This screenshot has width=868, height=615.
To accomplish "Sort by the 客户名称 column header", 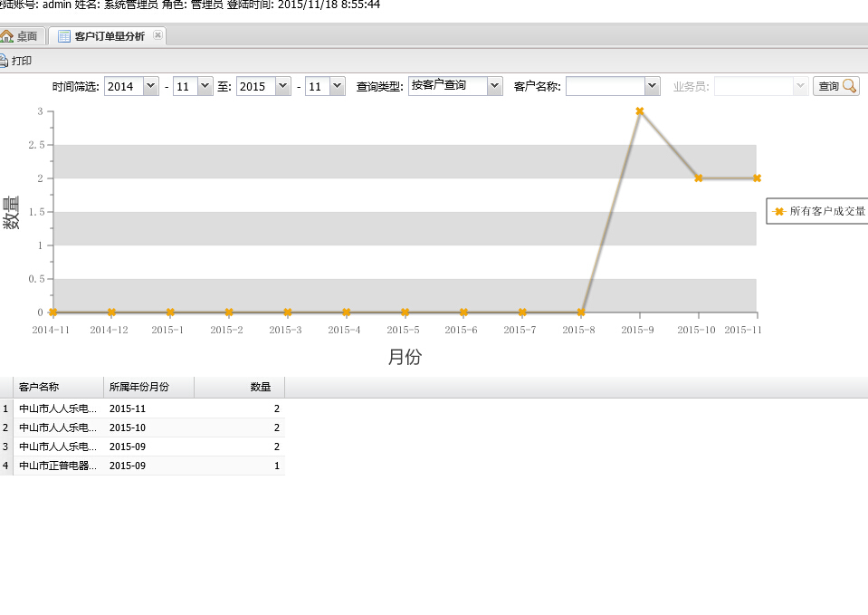I will click(x=58, y=387).
